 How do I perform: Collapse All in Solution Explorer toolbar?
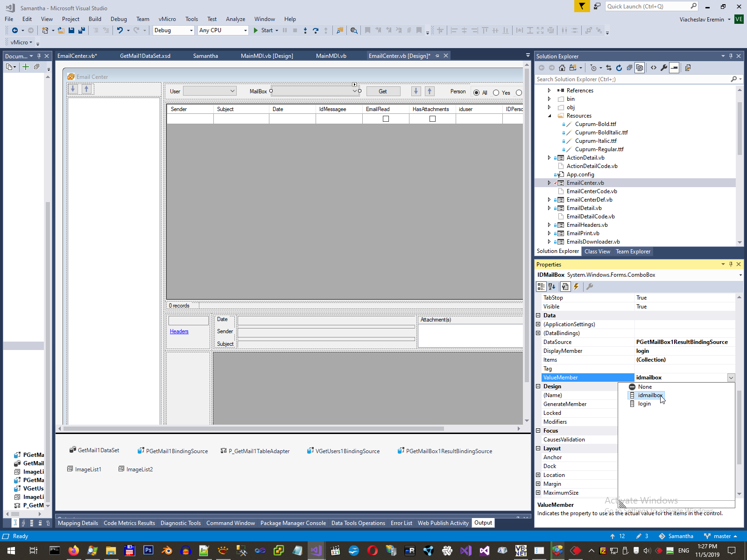coord(629,68)
